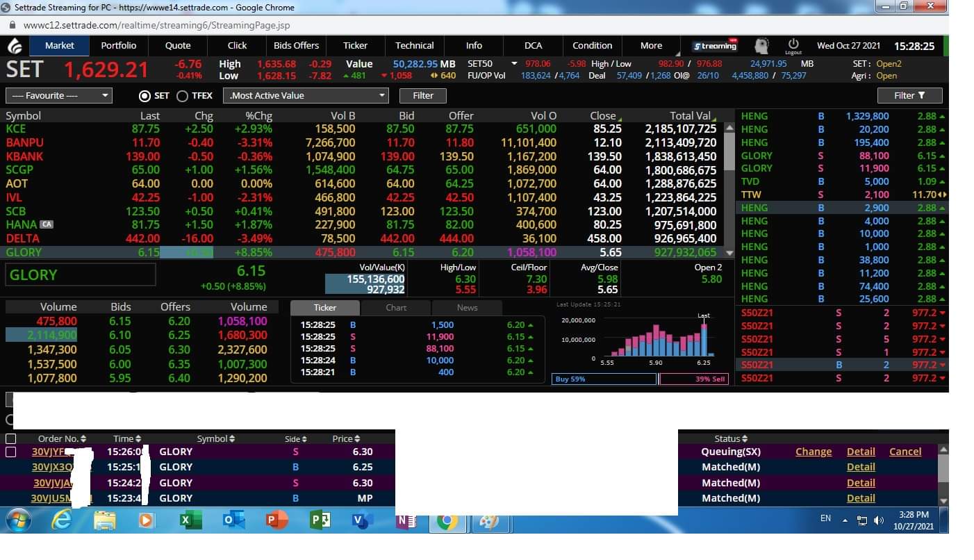Check the Queuing(SX) order row checkbox
974x560 pixels.
[10, 452]
